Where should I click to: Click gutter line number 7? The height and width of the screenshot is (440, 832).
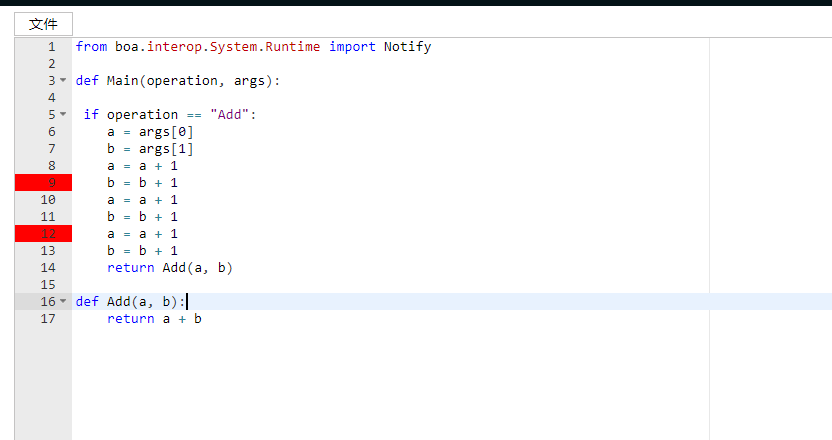51,149
